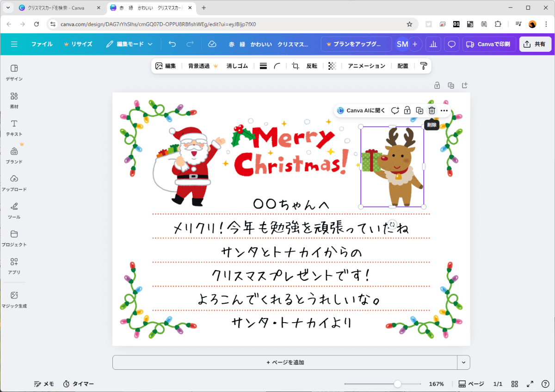Adjust corner rounding option
The height and width of the screenshot is (392, 555).
pyautogui.click(x=277, y=66)
